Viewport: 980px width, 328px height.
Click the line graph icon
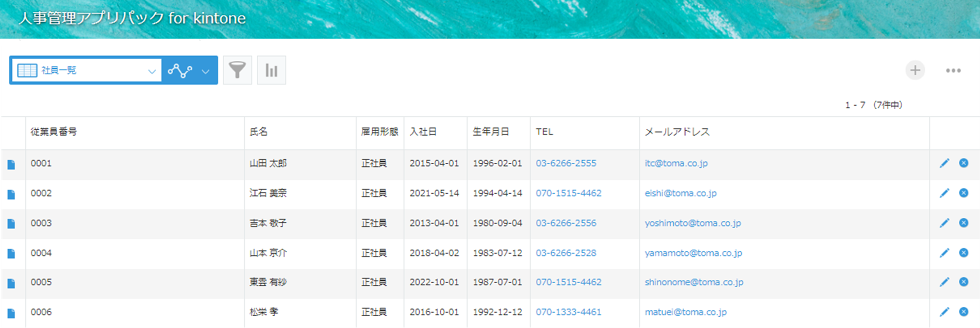(x=180, y=71)
